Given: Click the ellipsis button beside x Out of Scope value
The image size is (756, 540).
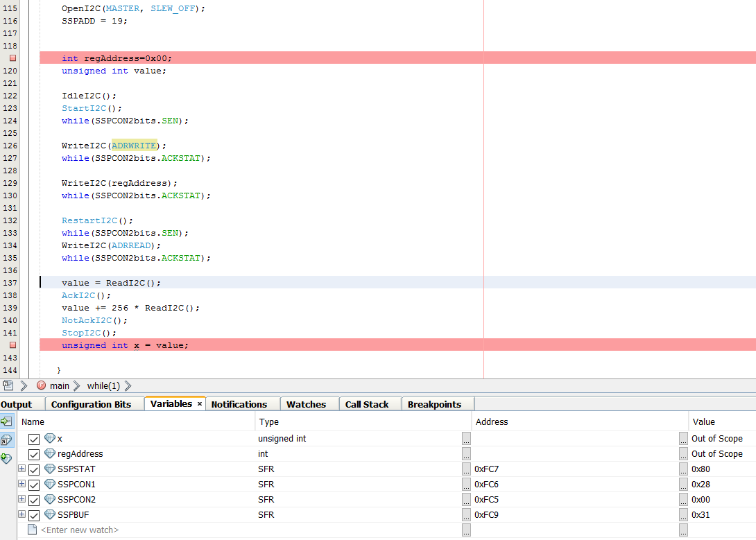Looking at the screenshot, I should (683, 438).
